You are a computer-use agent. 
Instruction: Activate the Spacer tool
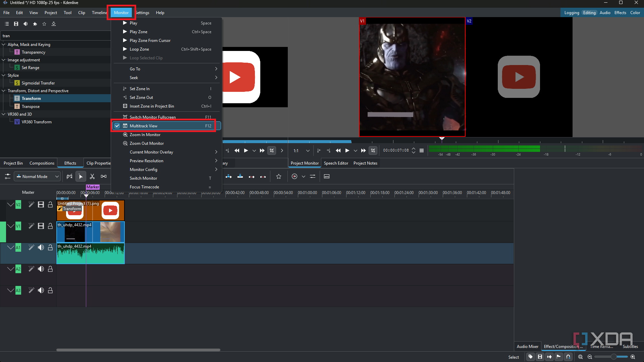coord(104,176)
